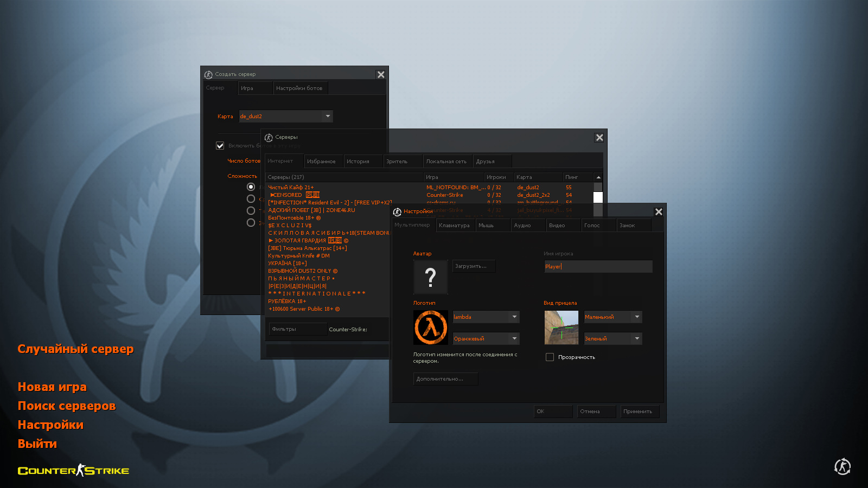Open the Оранжевый logo color dropdown
The image size is (868, 488).
pos(514,338)
